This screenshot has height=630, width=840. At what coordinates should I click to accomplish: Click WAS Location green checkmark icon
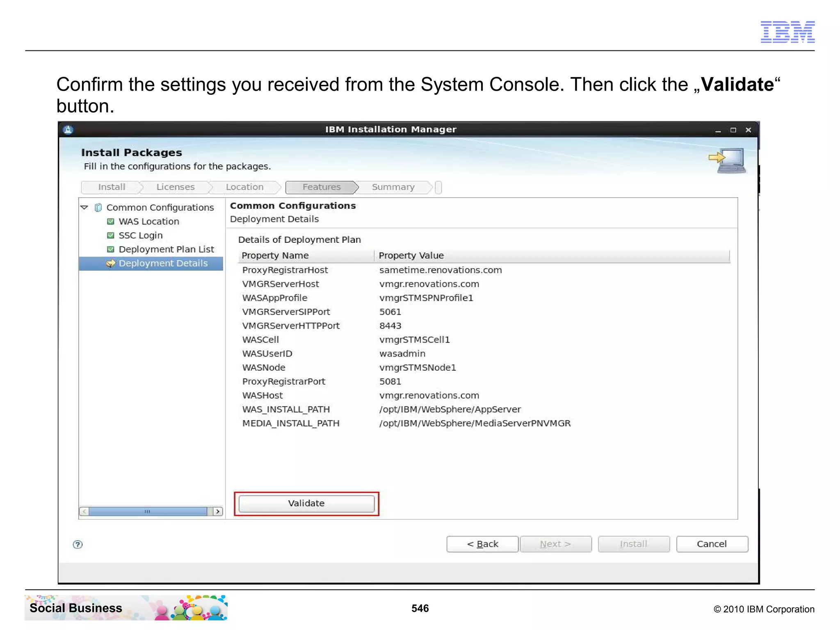point(111,221)
